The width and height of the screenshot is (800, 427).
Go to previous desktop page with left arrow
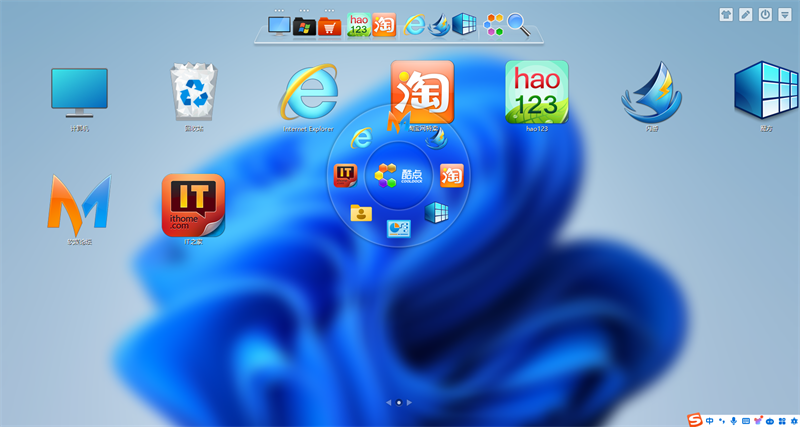389,402
